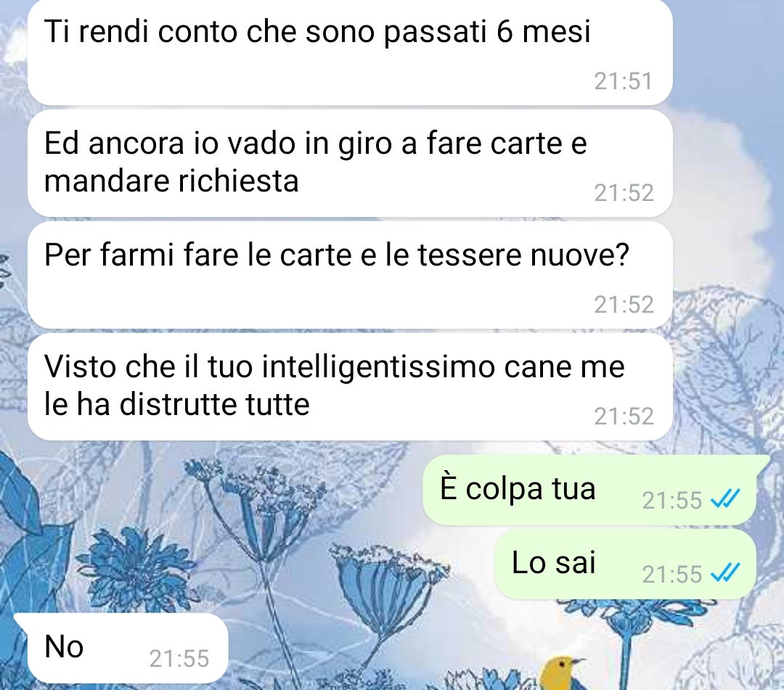
Task: Tap the 21:52 timestamp beside "le ha distrutte tutte"
Action: tap(624, 416)
